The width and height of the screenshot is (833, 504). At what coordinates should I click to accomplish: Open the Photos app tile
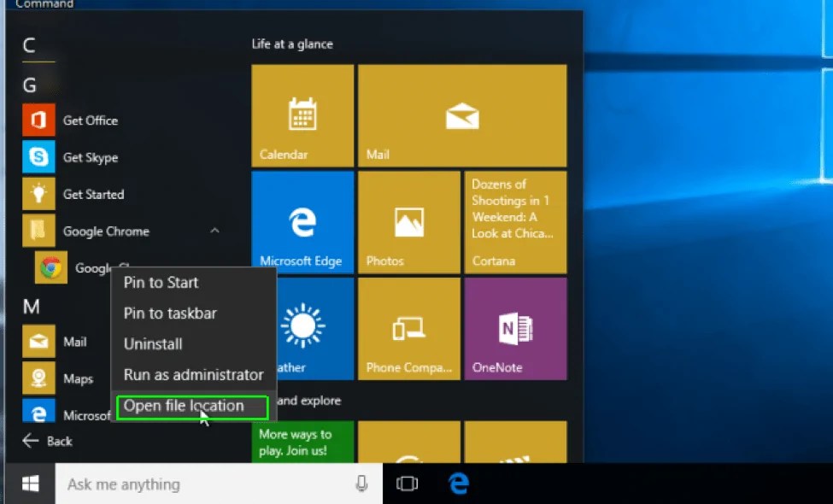[x=408, y=221]
